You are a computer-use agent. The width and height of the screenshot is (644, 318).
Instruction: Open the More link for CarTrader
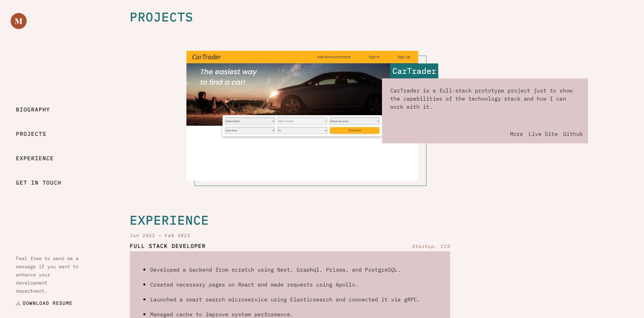click(x=516, y=134)
